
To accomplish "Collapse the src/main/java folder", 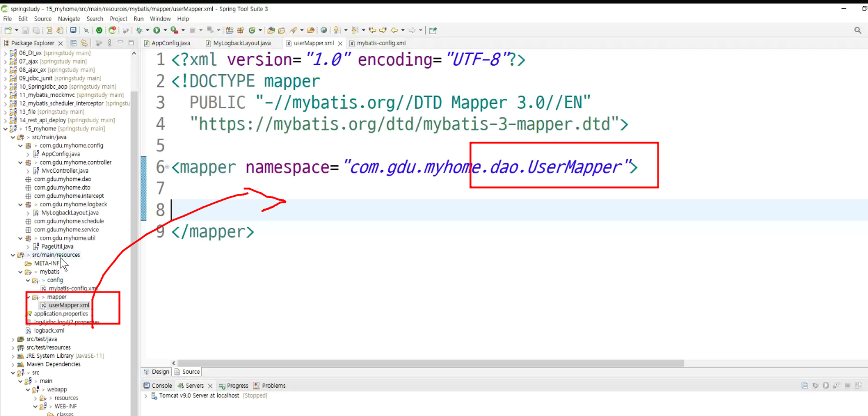I will [13, 137].
